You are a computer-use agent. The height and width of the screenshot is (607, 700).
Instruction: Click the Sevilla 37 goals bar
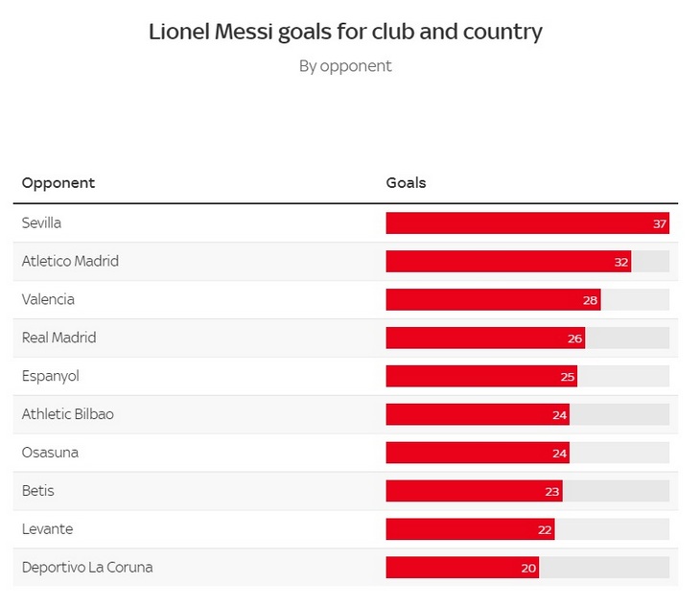click(526, 223)
